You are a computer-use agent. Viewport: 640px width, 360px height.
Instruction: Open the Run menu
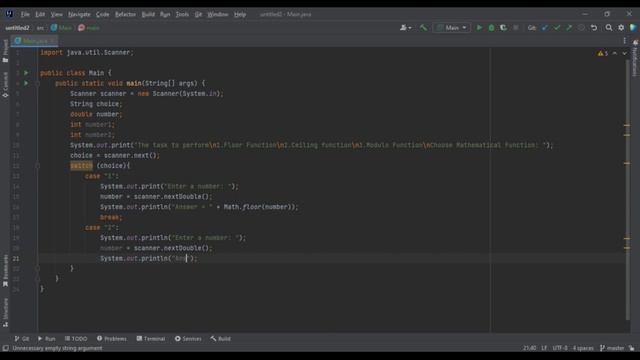click(165, 14)
